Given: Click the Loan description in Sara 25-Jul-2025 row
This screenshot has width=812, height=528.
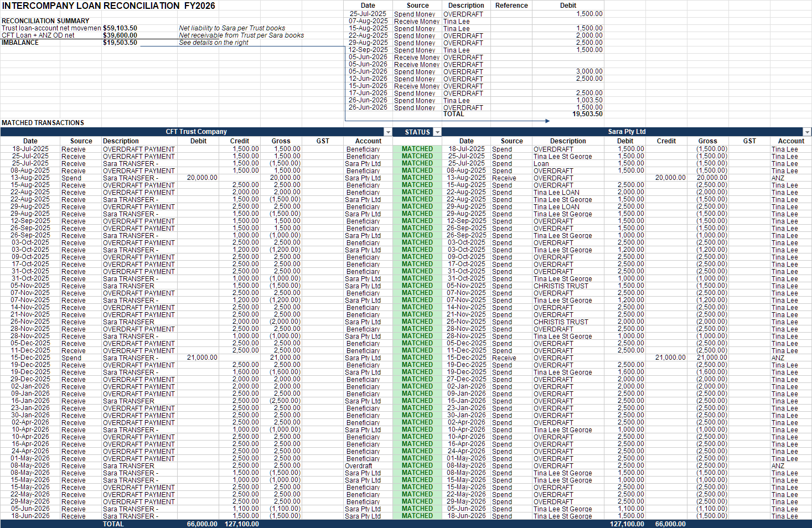Looking at the screenshot, I should point(541,163).
